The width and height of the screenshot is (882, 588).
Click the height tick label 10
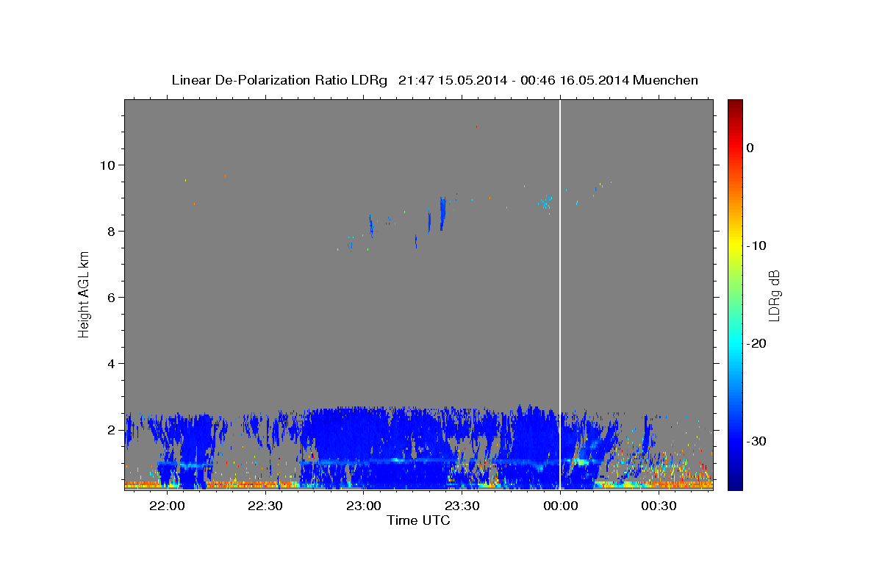click(x=108, y=165)
